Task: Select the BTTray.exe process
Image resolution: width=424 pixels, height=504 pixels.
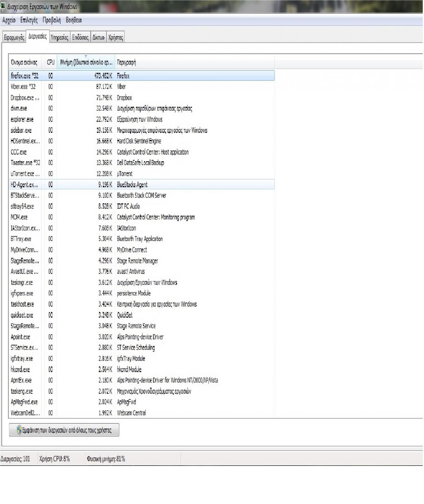Action: click(x=142, y=239)
